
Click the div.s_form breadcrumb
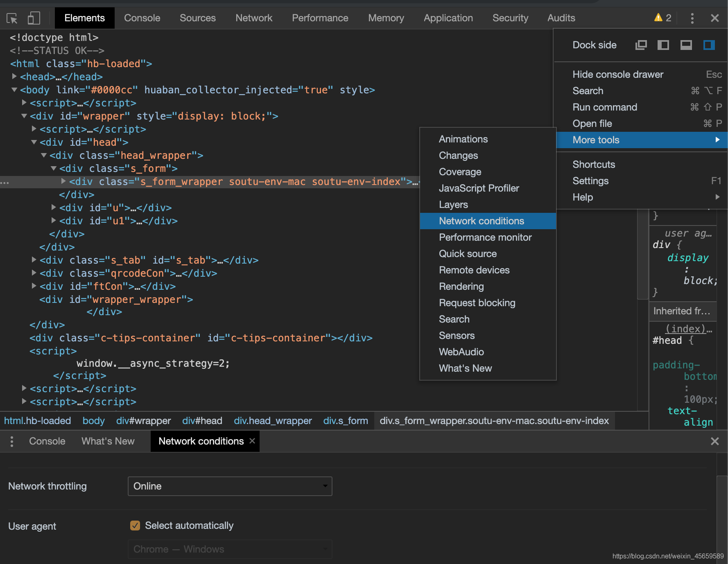346,421
